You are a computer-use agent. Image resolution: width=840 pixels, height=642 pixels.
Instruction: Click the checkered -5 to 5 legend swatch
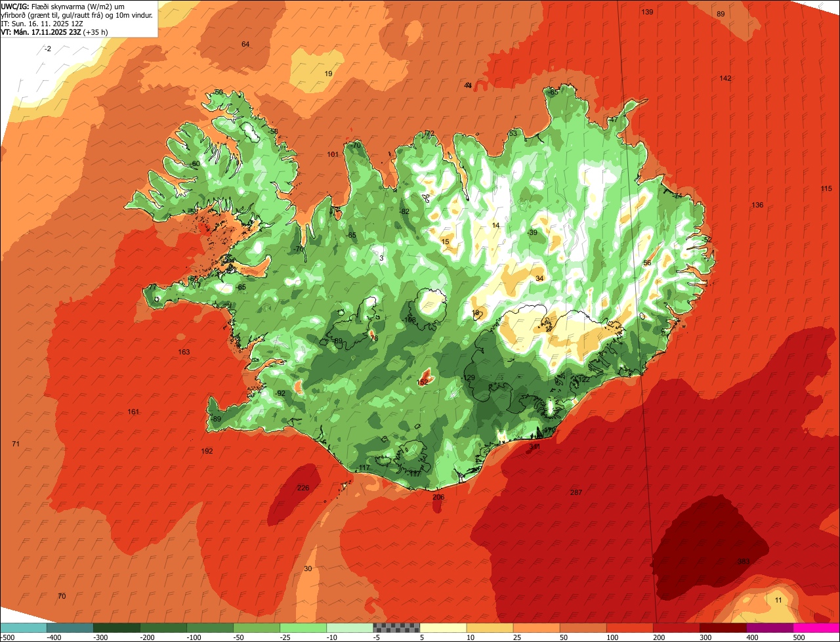[x=396, y=627]
